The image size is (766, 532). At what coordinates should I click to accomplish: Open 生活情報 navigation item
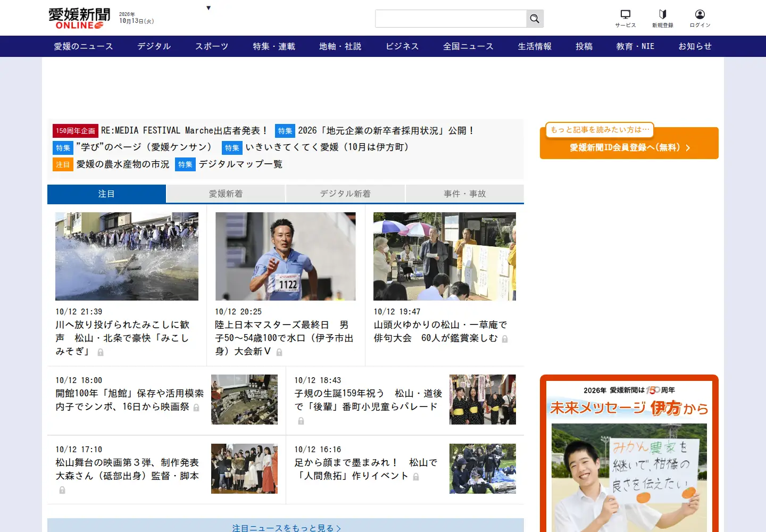pos(535,46)
